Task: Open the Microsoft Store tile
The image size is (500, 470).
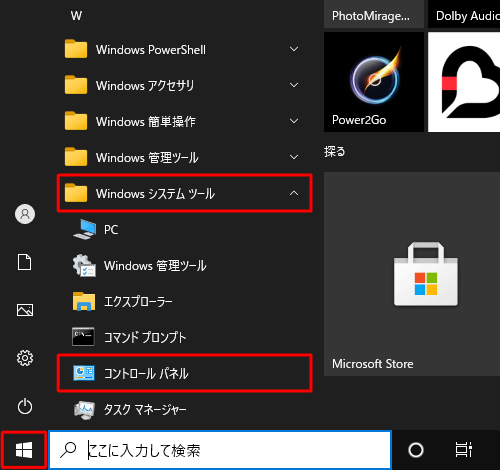Action: pyautogui.click(x=412, y=274)
